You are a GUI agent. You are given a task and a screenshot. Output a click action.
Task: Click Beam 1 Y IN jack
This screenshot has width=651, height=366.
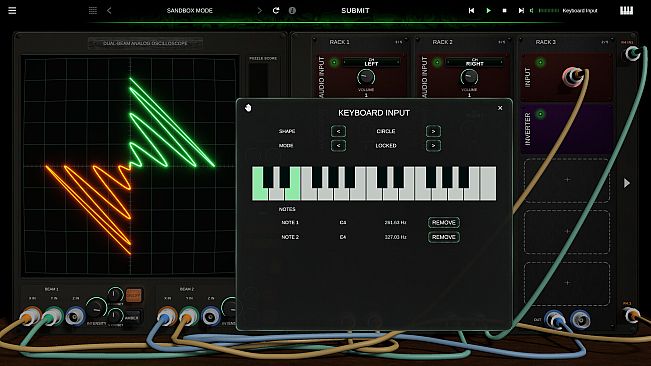(x=53, y=317)
